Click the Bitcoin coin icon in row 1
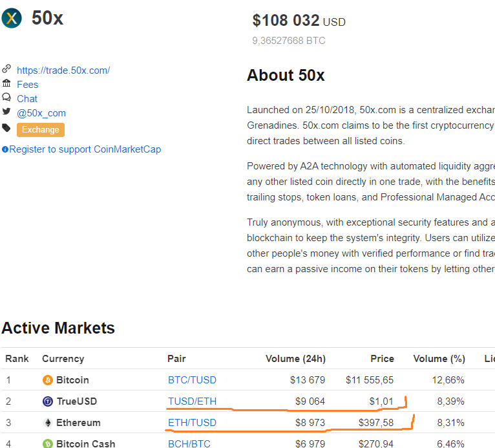 pyautogui.click(x=48, y=380)
